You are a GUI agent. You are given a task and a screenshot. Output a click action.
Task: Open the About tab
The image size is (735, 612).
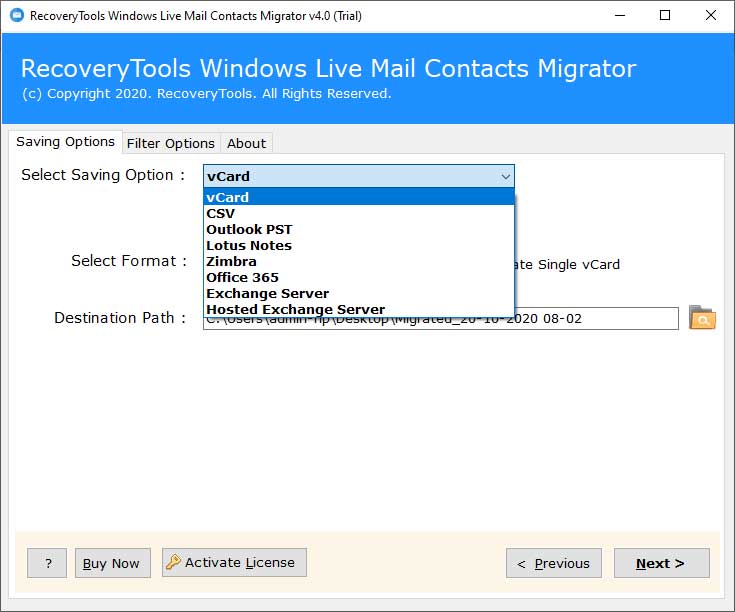[x=247, y=143]
